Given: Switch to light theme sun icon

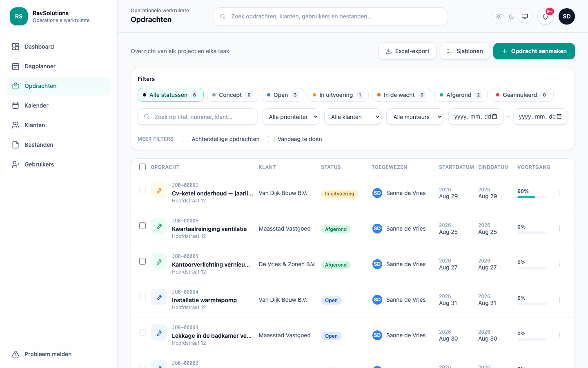Looking at the screenshot, I should coord(499,16).
